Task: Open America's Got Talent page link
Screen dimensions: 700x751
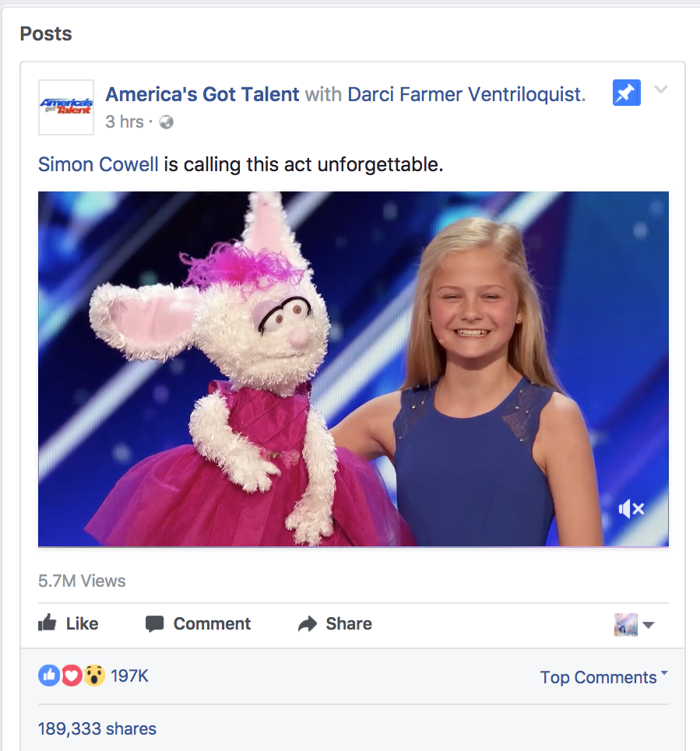Action: pyautogui.click(x=202, y=94)
